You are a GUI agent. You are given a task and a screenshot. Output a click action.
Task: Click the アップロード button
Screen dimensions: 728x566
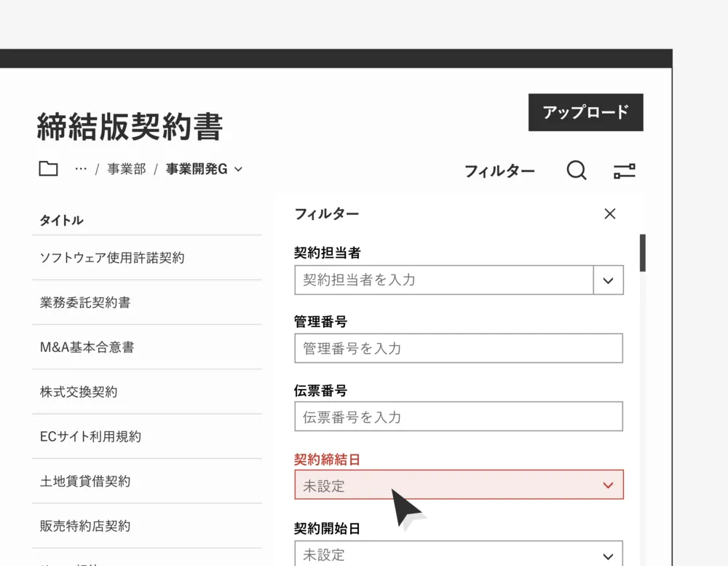[x=585, y=112]
